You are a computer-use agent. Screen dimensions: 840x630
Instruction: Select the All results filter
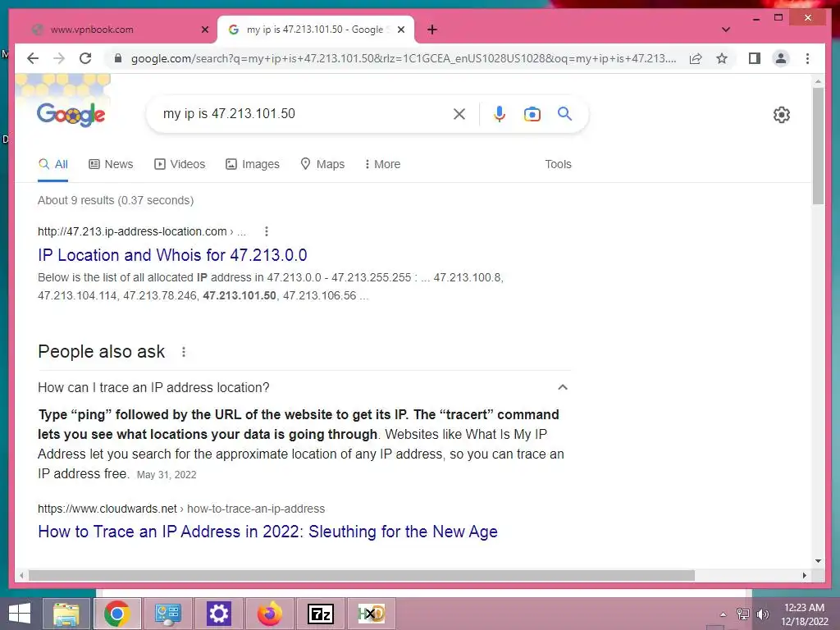tap(53, 164)
